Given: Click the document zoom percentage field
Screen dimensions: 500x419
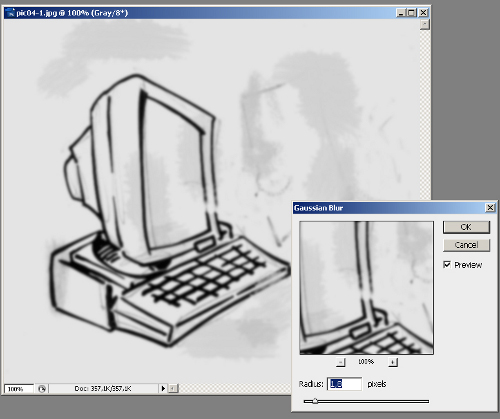Looking at the screenshot, I should tap(19, 389).
